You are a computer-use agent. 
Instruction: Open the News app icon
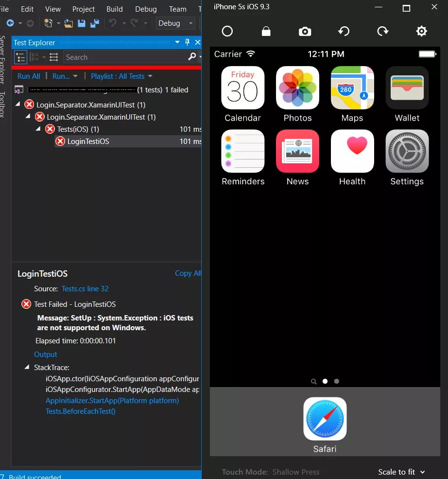pyautogui.click(x=297, y=151)
